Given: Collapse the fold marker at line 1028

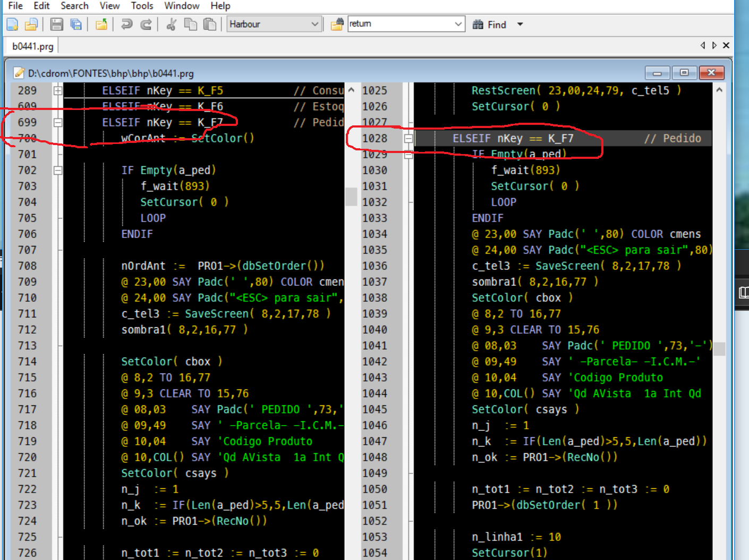Looking at the screenshot, I should click(x=408, y=139).
